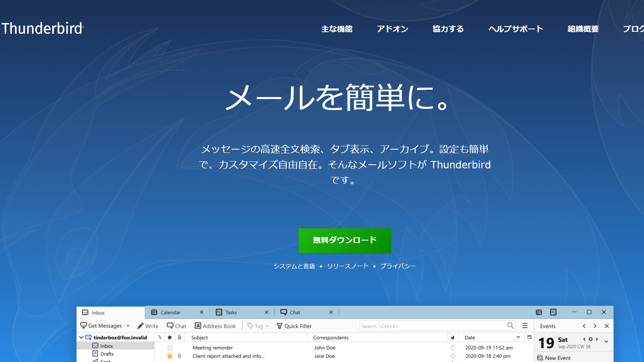Sort by junk status column header

pos(453,338)
